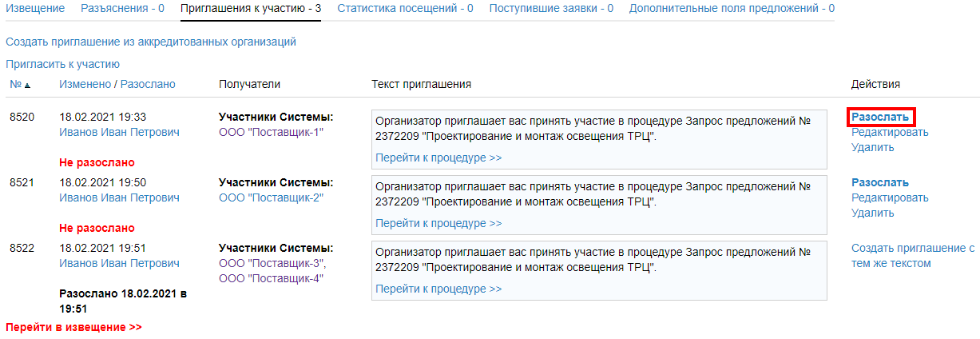Click Редактировать for invitation 8521
This screenshot has width=980, height=339.
(x=890, y=197)
